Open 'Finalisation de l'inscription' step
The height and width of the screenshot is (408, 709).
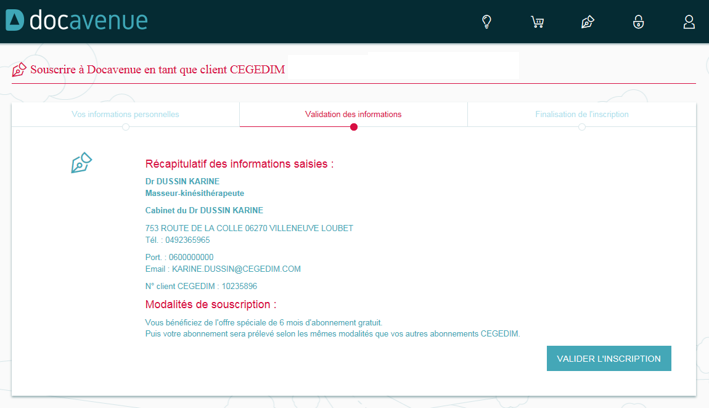tap(581, 114)
